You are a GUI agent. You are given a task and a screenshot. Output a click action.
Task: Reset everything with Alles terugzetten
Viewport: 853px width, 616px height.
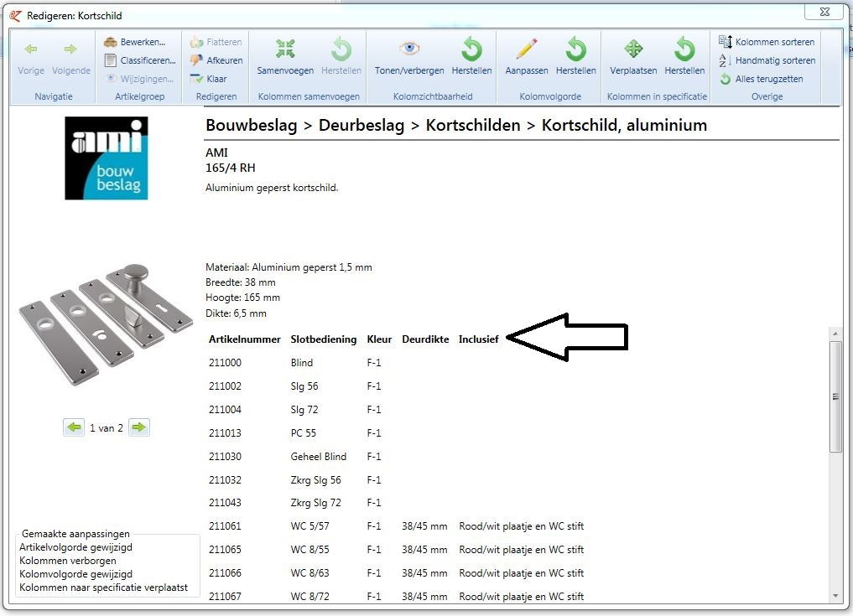(x=761, y=79)
